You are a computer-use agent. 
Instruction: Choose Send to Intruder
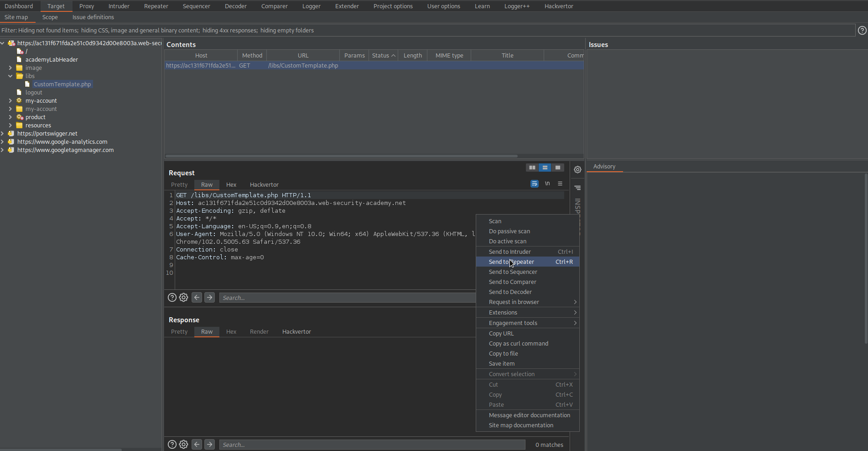point(528,252)
